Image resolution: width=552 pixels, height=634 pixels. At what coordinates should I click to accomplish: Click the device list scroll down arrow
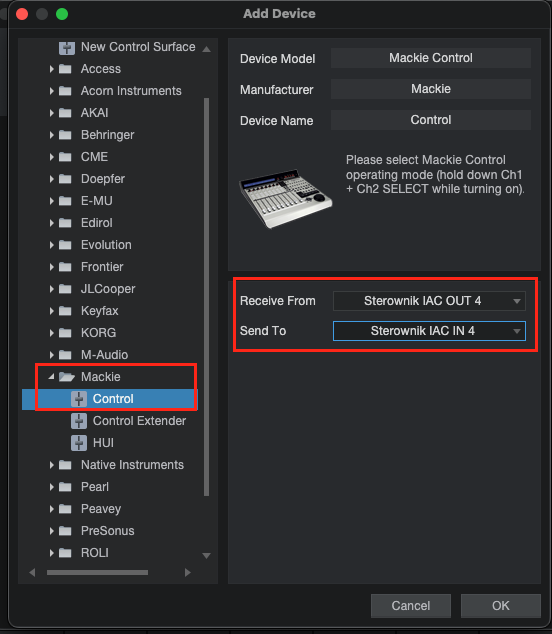point(206,556)
